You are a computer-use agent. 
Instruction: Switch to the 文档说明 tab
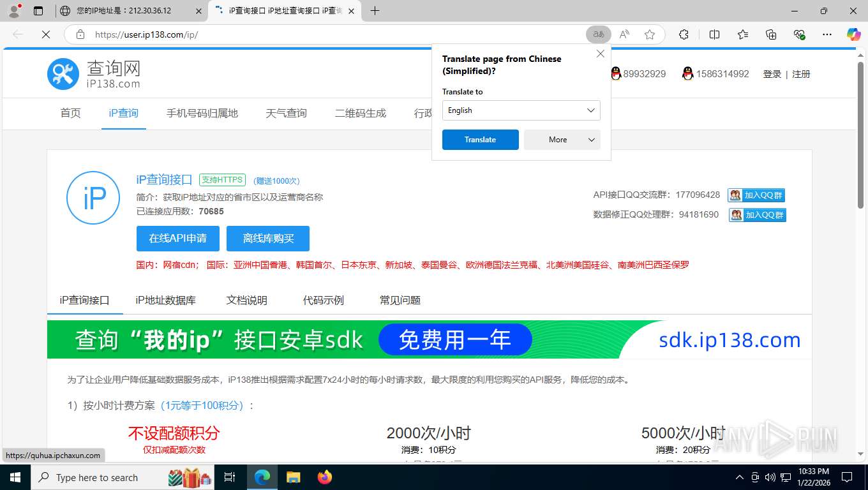point(247,300)
